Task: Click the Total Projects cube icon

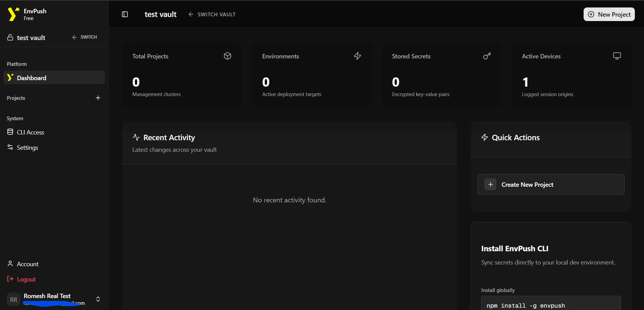Action: [x=228, y=56]
